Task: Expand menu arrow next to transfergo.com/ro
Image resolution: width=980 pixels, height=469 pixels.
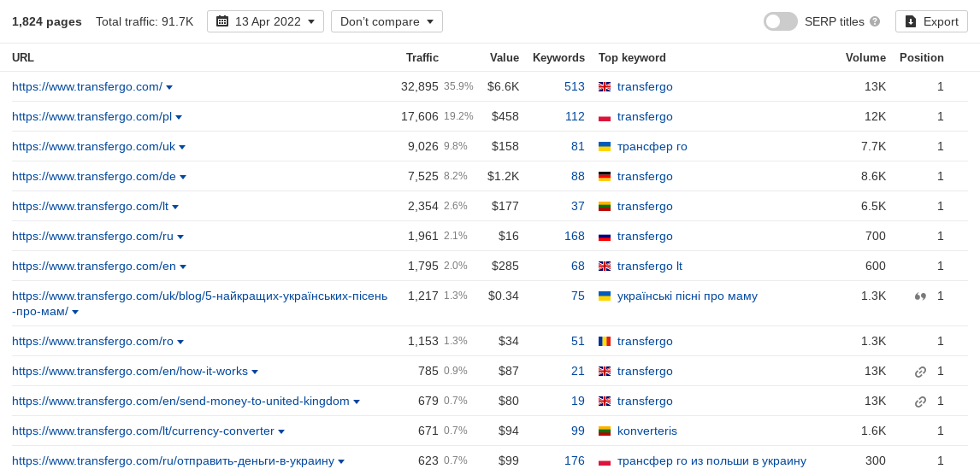Action: 180,343
